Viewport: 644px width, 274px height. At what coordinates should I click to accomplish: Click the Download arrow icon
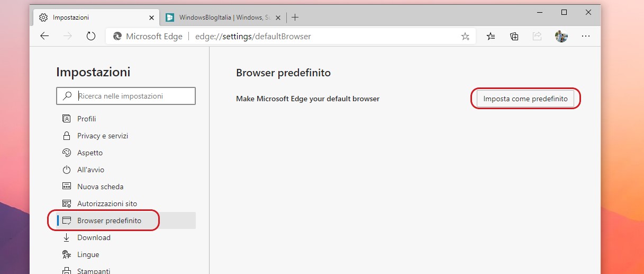tap(67, 237)
